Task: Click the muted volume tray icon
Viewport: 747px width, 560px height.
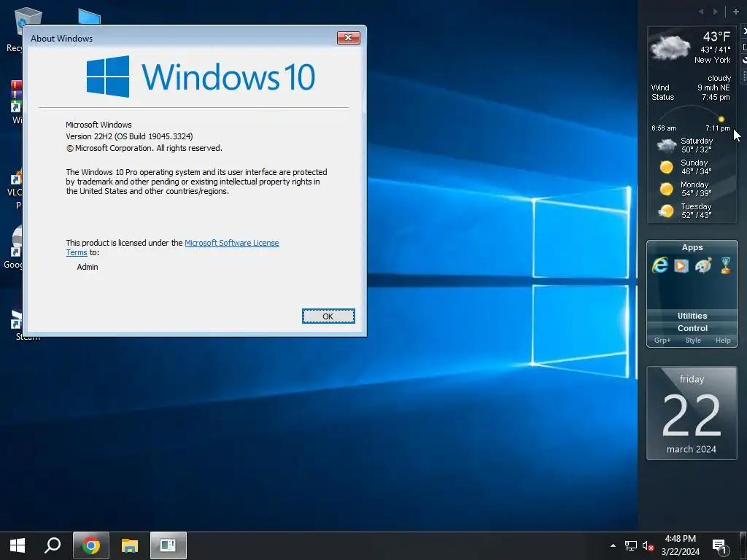Action: coord(648,546)
